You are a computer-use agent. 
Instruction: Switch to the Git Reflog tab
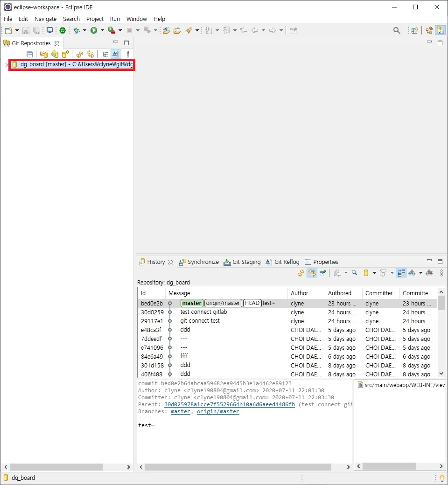[x=283, y=262]
